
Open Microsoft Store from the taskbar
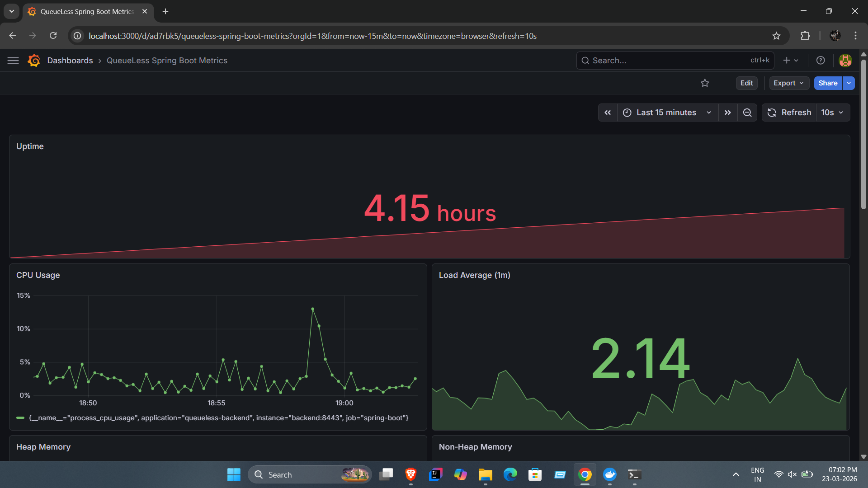[x=535, y=474]
